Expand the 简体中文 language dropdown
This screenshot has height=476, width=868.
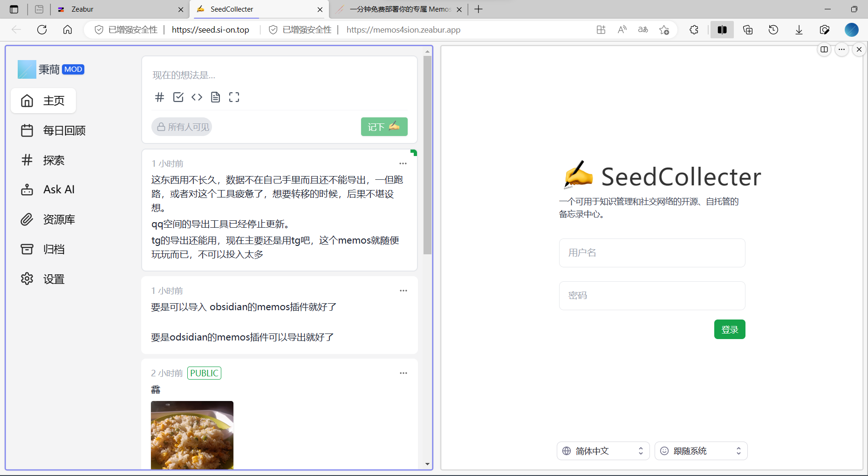603,451
